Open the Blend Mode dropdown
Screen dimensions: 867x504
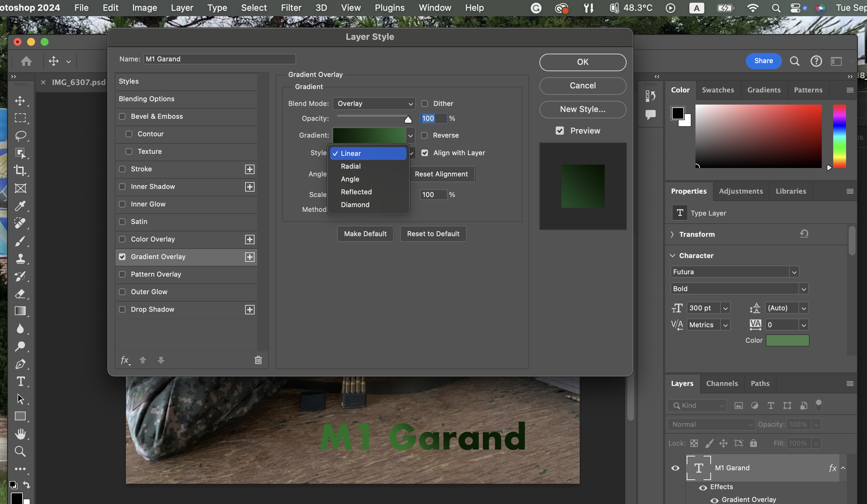point(374,104)
